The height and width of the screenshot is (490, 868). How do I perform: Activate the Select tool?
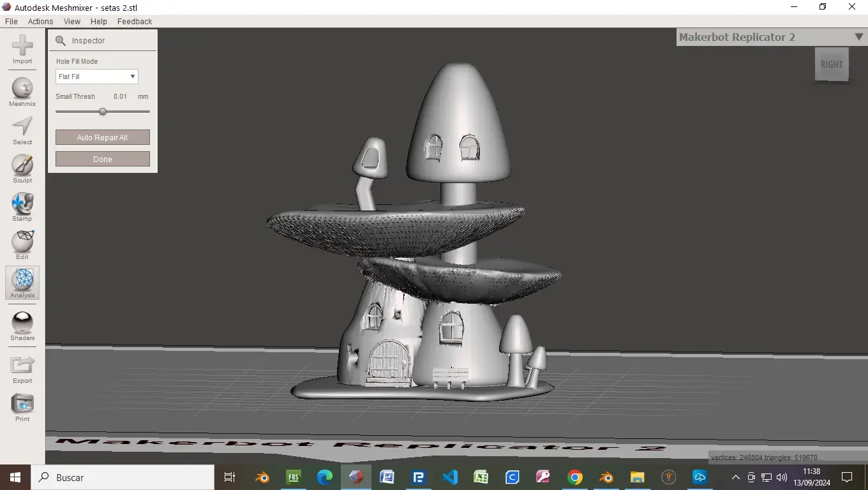tap(22, 130)
